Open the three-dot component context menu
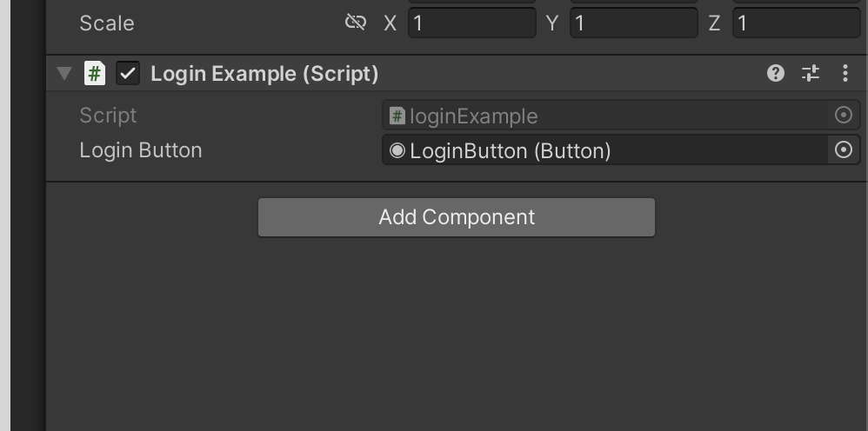The width and height of the screenshot is (868, 431). click(845, 73)
